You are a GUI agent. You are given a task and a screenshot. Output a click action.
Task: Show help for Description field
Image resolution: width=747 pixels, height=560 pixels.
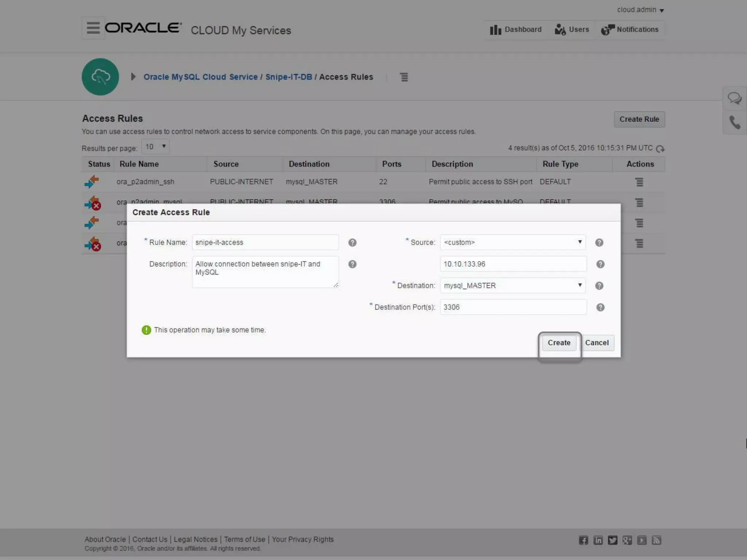tap(352, 264)
